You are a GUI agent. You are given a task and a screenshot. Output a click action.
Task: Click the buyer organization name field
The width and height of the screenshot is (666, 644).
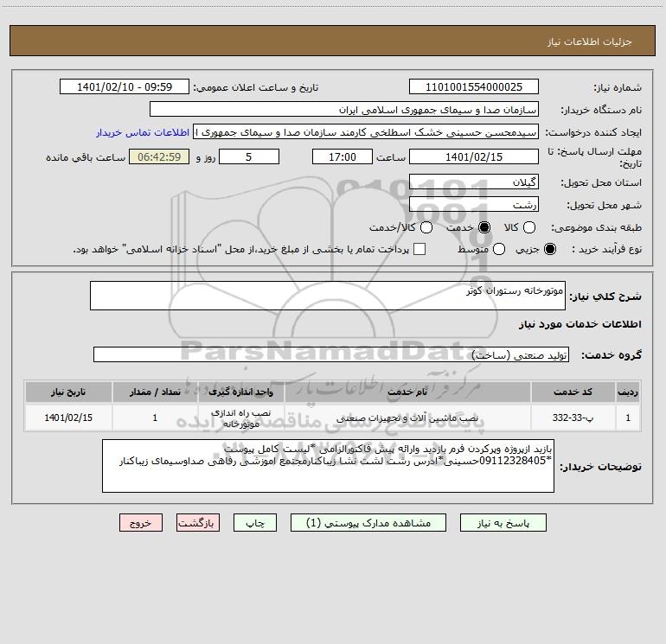(344, 109)
